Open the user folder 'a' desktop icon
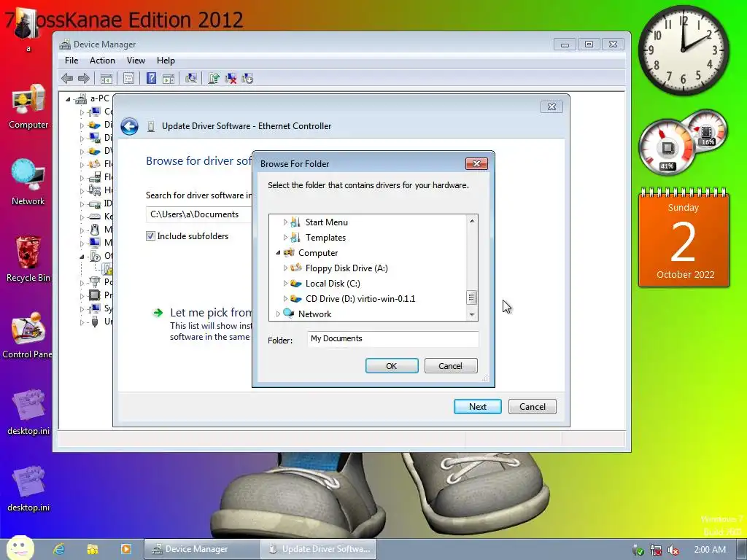Image resolution: width=747 pixels, height=560 pixels. 28,28
